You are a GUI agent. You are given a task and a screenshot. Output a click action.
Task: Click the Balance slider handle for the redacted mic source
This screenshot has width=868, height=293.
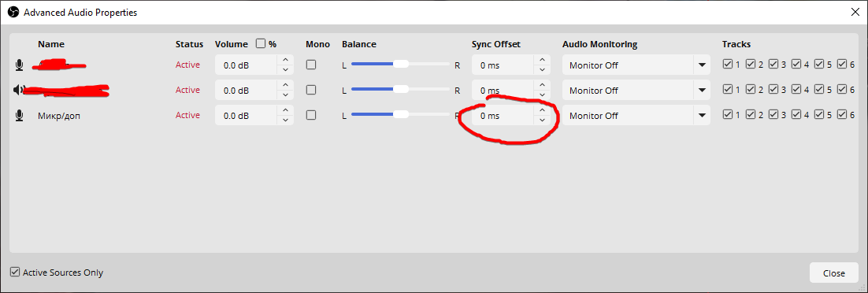tap(401, 65)
